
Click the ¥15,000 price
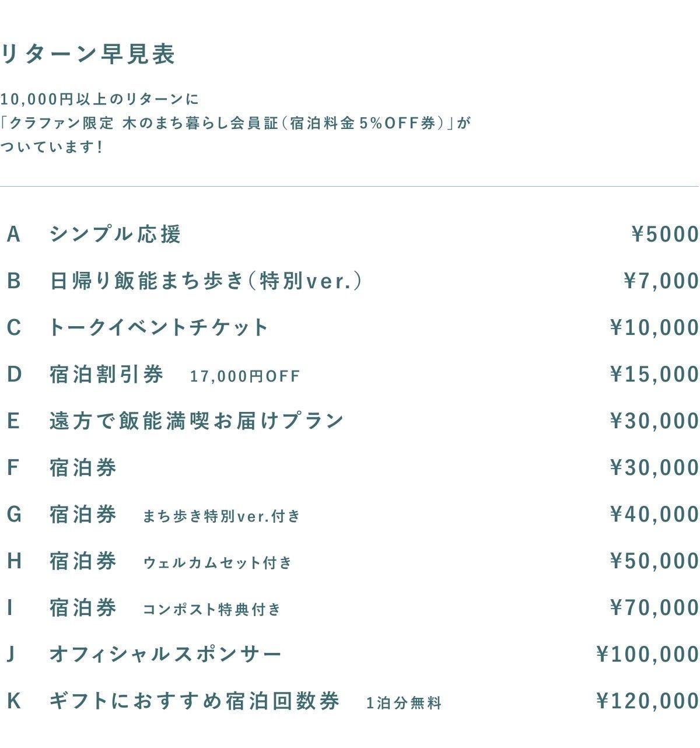[x=654, y=375]
